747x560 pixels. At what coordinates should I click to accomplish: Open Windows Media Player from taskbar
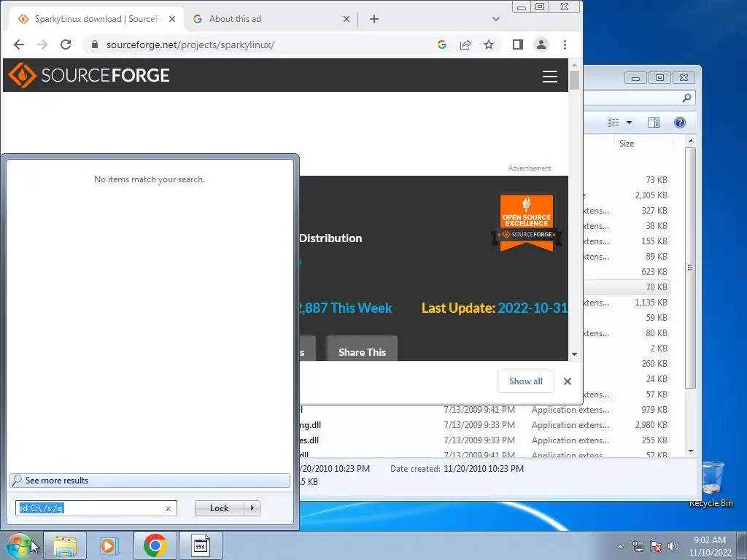108,545
